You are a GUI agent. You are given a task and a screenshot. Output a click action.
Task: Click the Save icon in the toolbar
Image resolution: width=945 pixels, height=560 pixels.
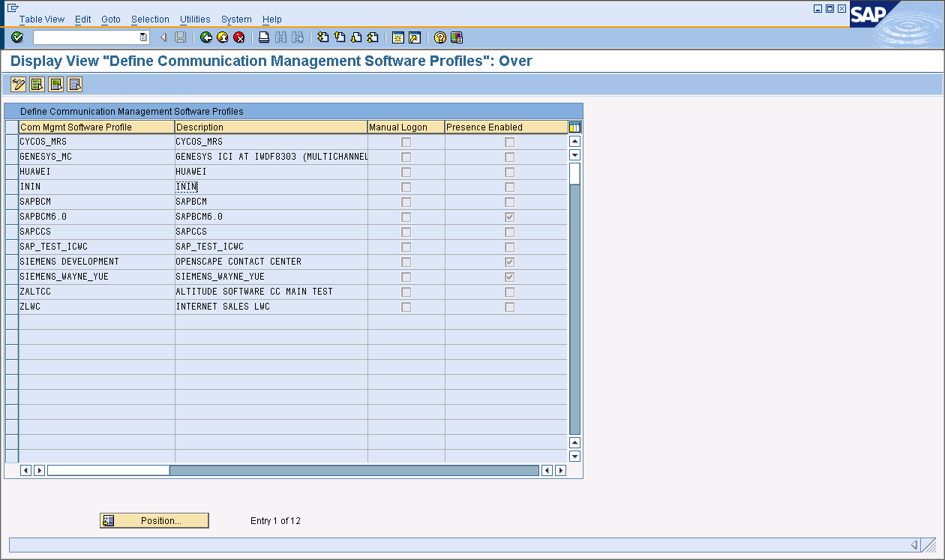coord(180,37)
